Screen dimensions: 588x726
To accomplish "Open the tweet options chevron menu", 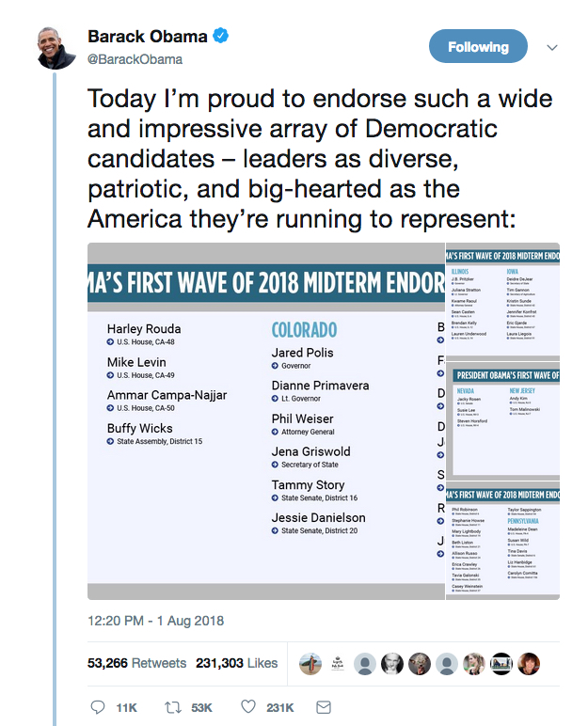I will pos(552,48).
